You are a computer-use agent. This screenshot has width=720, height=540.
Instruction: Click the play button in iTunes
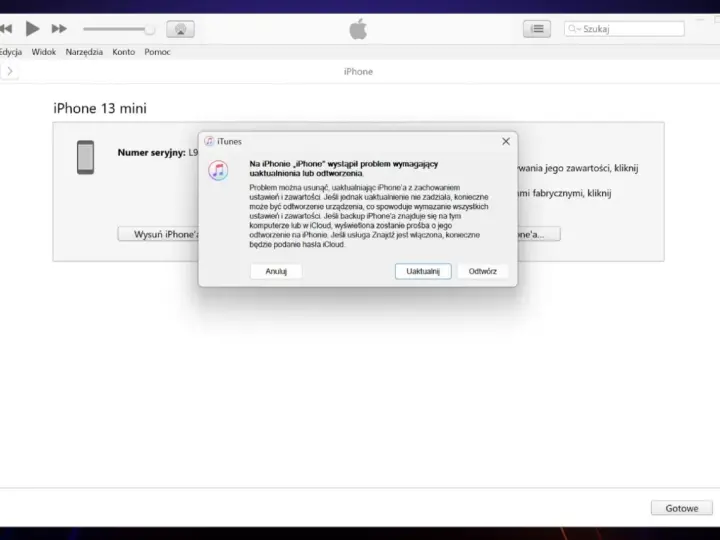tap(32, 29)
